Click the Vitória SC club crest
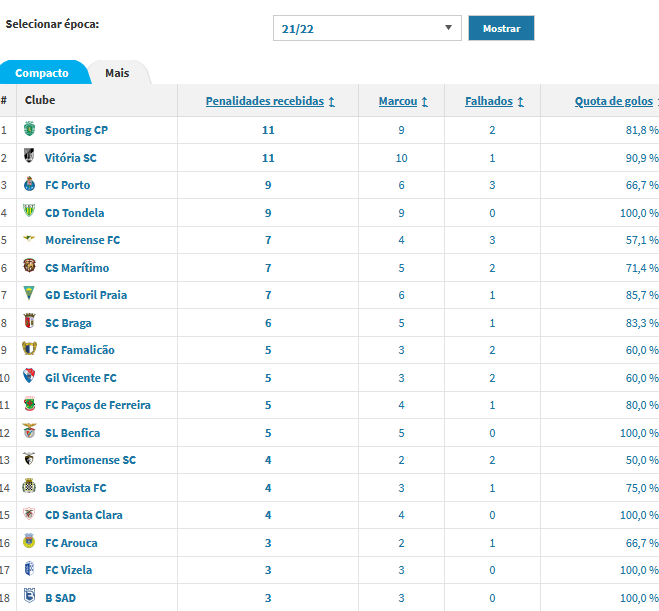The height and width of the screenshot is (611, 659). click(x=29, y=156)
